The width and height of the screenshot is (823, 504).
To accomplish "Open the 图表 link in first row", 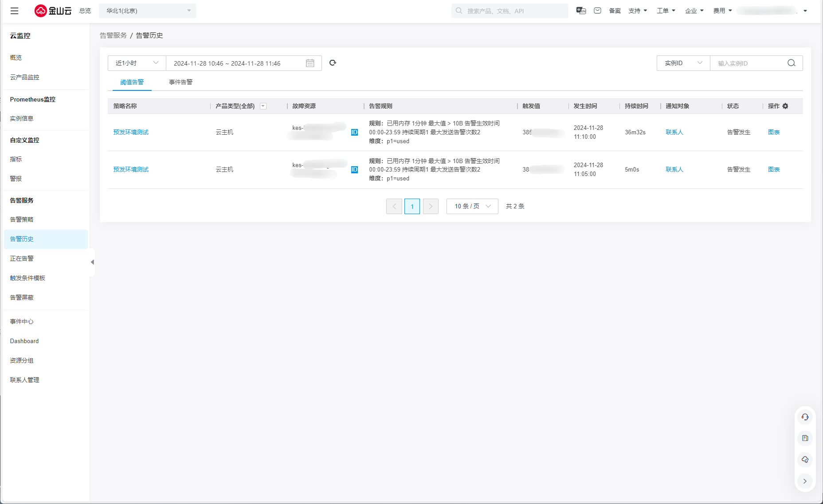I will pyautogui.click(x=773, y=132).
